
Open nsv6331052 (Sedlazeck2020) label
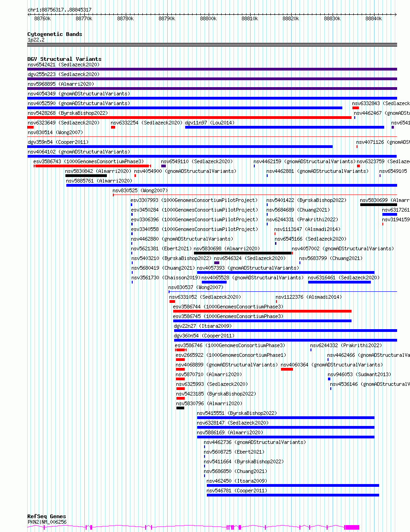tap(205, 297)
